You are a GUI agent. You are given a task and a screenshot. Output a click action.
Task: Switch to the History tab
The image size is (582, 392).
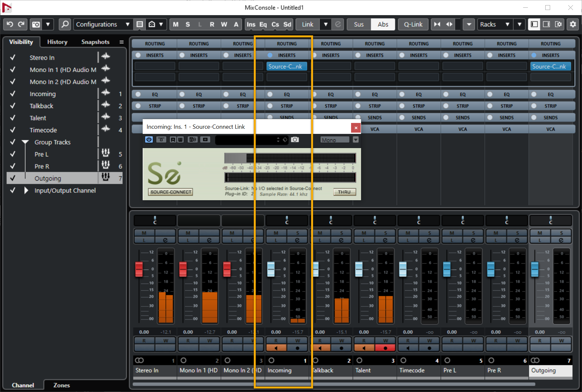[57, 42]
